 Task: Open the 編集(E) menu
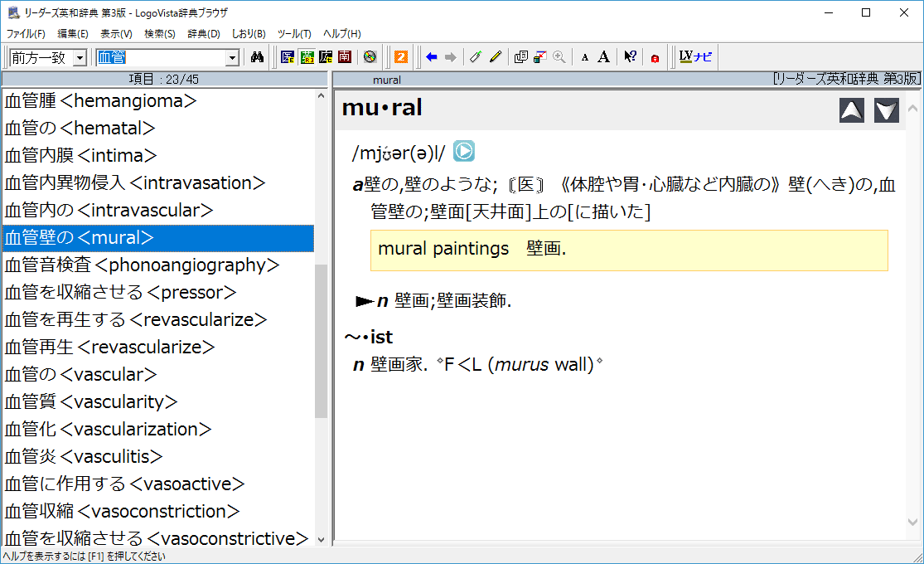[72, 34]
